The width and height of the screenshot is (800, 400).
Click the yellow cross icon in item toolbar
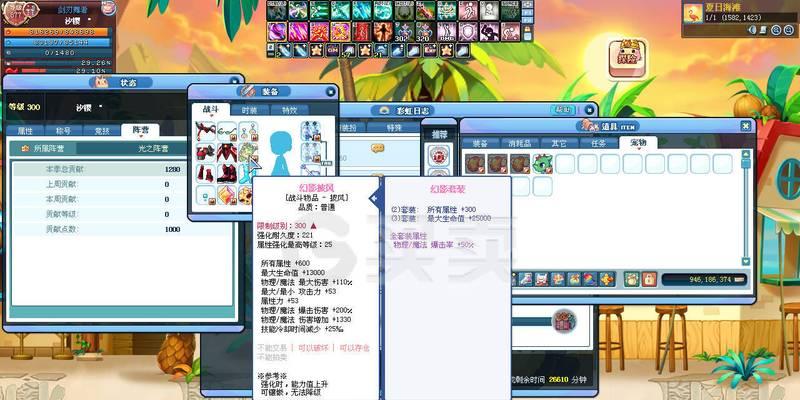(606, 279)
